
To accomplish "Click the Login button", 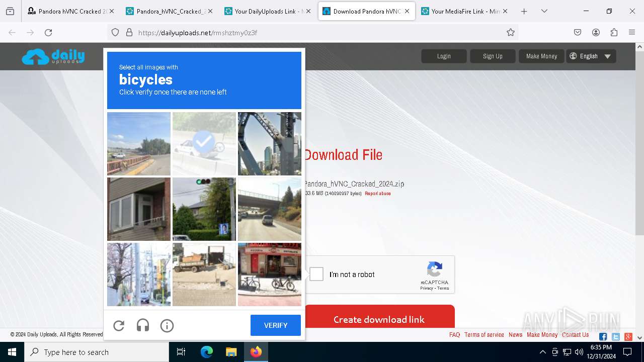I will (444, 56).
